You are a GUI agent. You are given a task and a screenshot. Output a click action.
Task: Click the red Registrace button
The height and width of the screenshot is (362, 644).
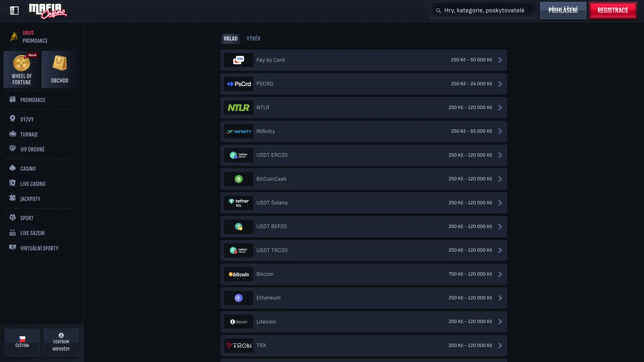613,10
